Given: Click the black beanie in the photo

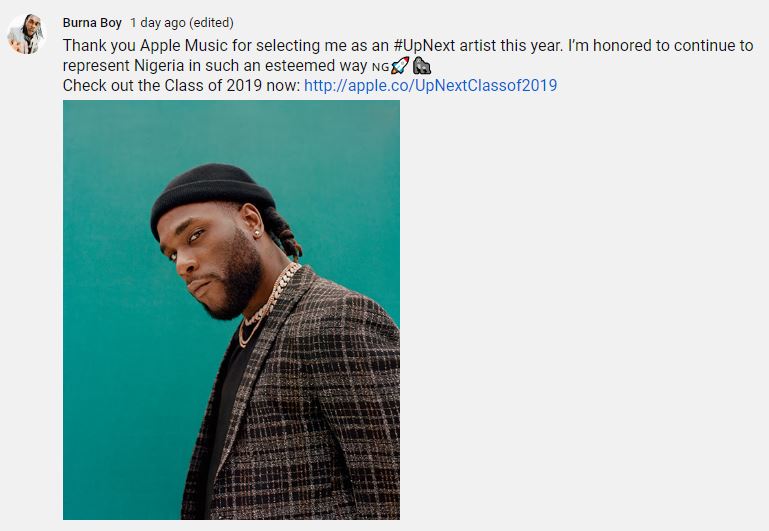Looking at the screenshot, I should coord(212,194).
